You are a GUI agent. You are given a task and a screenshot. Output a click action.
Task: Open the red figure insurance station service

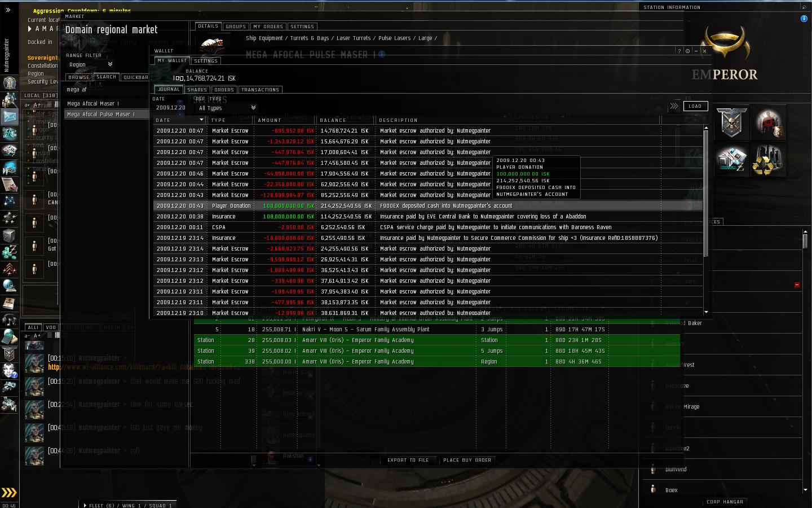pos(768,122)
